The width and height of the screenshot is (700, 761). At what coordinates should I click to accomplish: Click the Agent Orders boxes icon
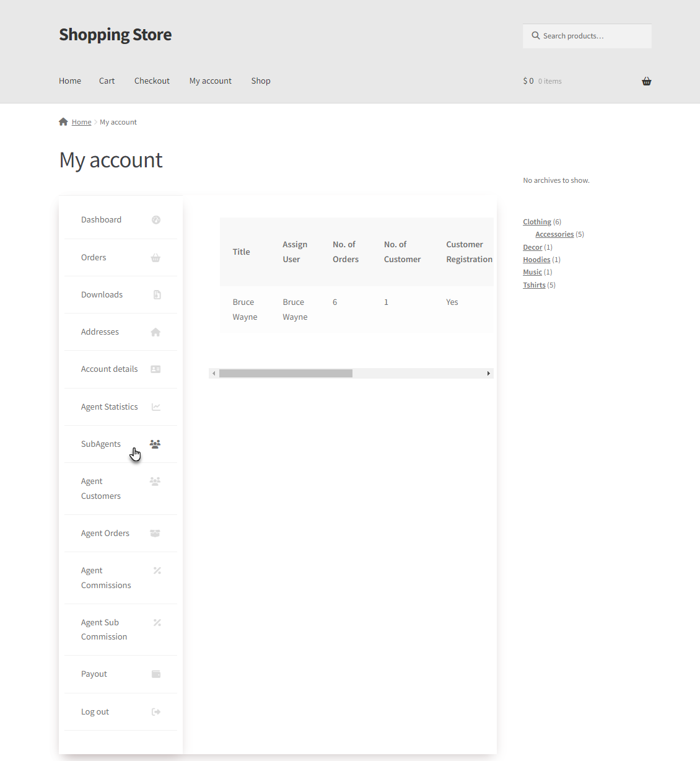click(155, 534)
